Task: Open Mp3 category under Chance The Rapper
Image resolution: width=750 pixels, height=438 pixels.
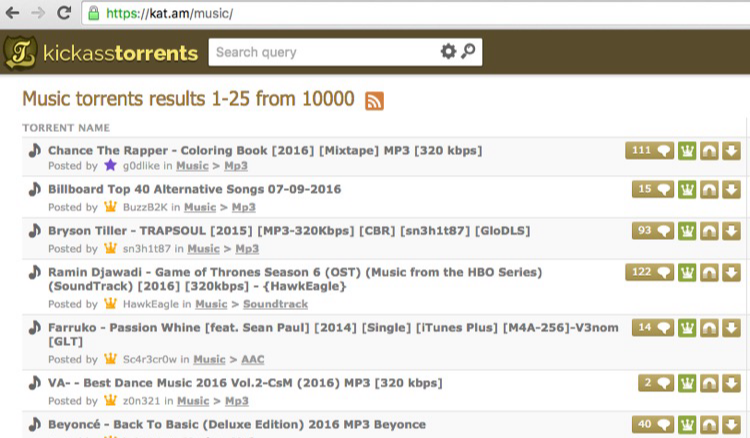Action: [x=236, y=166]
